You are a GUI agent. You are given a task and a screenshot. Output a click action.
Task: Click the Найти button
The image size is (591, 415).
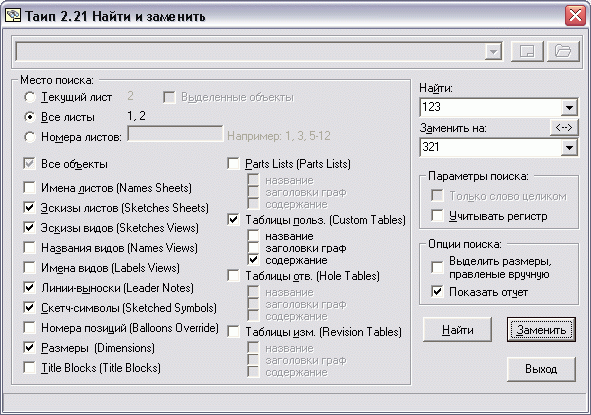click(458, 330)
